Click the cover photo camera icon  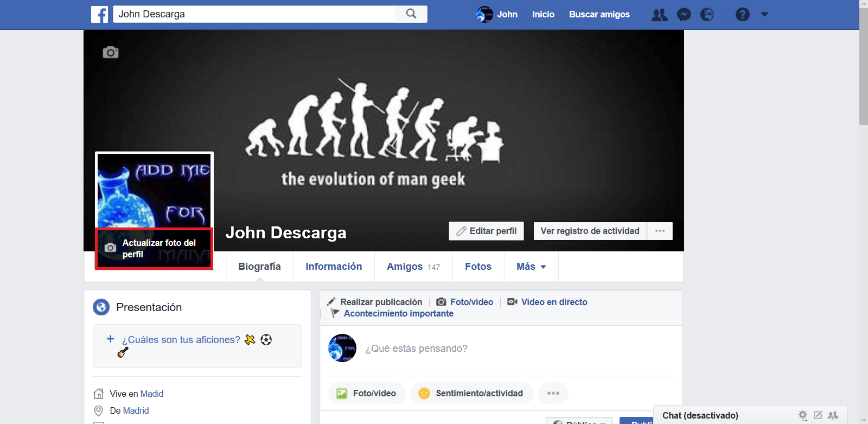tap(111, 52)
